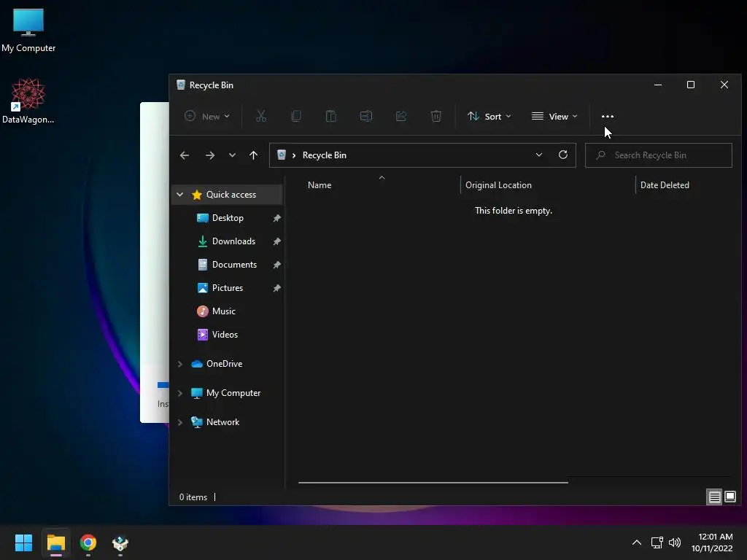Show hidden system tray icons
The width and height of the screenshot is (747, 560).
pyautogui.click(x=636, y=542)
